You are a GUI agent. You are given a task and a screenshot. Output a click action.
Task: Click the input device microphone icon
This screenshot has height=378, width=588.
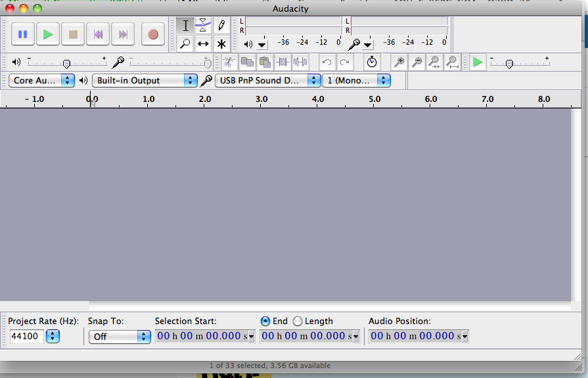(206, 80)
